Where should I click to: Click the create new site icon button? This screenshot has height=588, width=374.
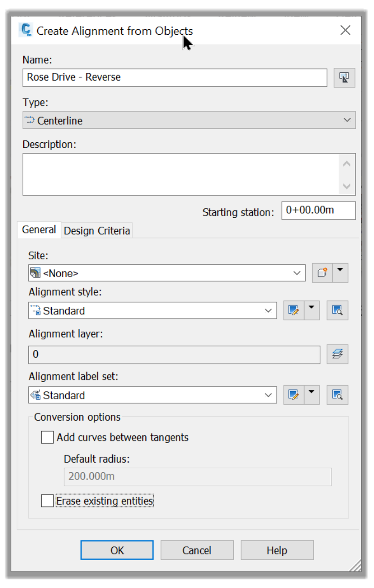[x=322, y=272]
